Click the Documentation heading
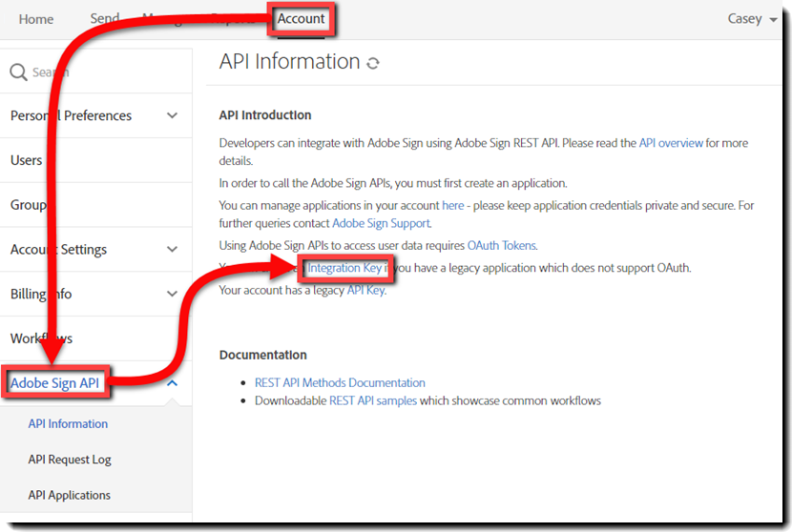792x532 pixels. 262,355
